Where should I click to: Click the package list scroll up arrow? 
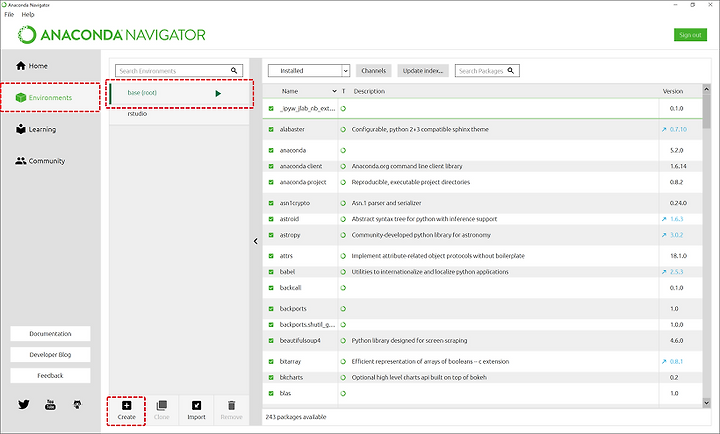coord(706,89)
